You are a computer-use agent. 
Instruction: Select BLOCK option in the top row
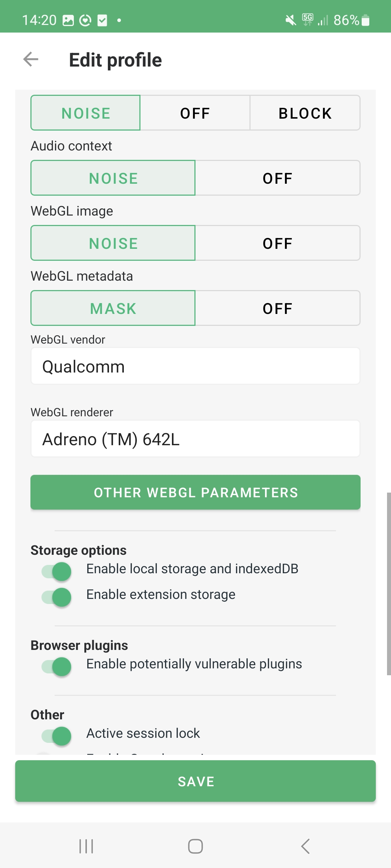click(305, 113)
